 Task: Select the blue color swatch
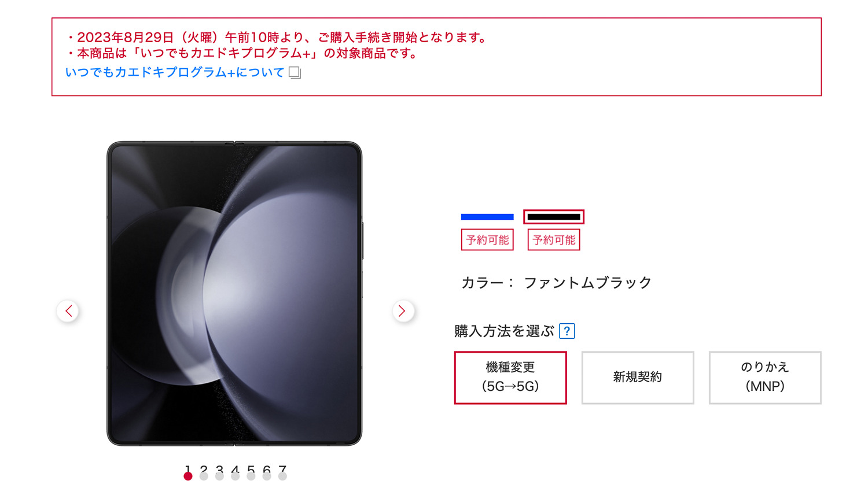[x=487, y=217]
